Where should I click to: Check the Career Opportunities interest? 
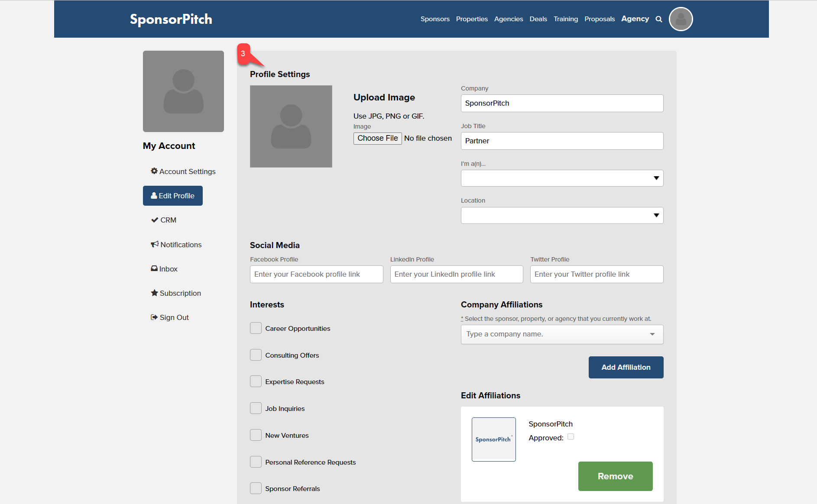point(256,328)
